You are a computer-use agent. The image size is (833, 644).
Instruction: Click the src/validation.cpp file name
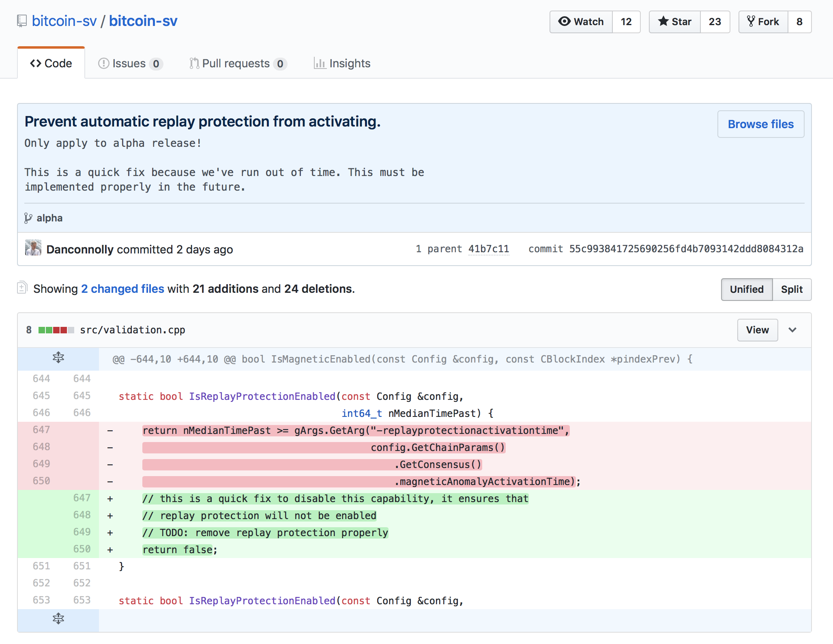pyautogui.click(x=133, y=330)
